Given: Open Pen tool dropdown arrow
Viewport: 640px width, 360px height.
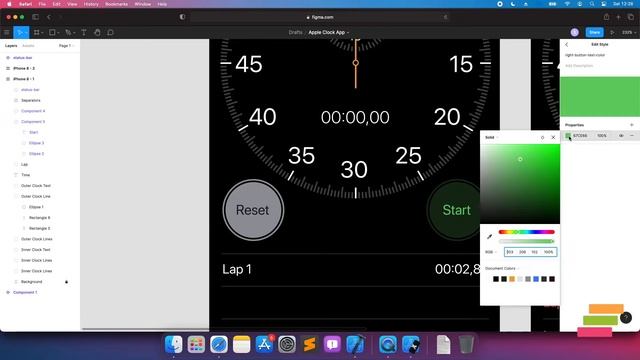Looking at the screenshot, I should pos(74,33).
